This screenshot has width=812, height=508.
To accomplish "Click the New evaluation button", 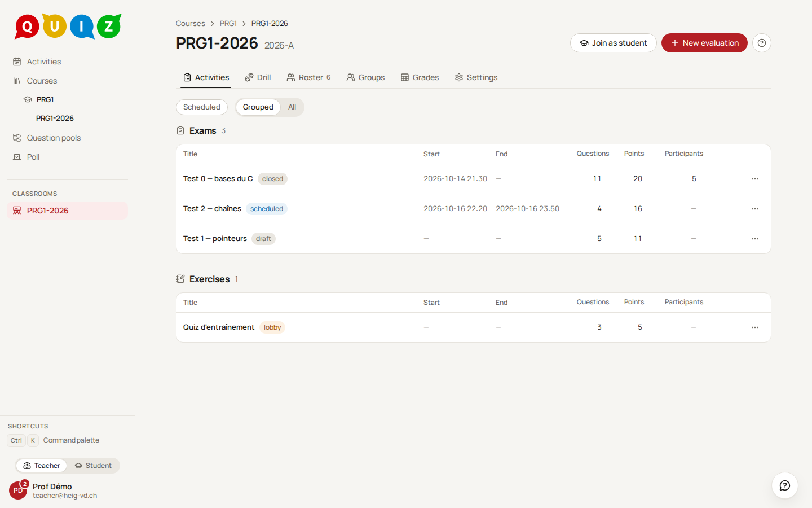I will point(704,43).
